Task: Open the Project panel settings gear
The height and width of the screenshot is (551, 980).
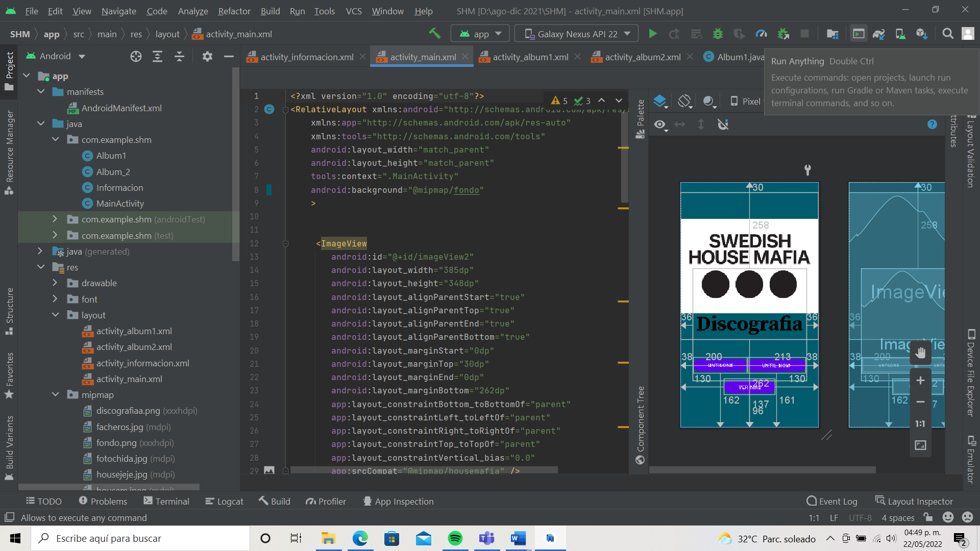Action: (207, 56)
